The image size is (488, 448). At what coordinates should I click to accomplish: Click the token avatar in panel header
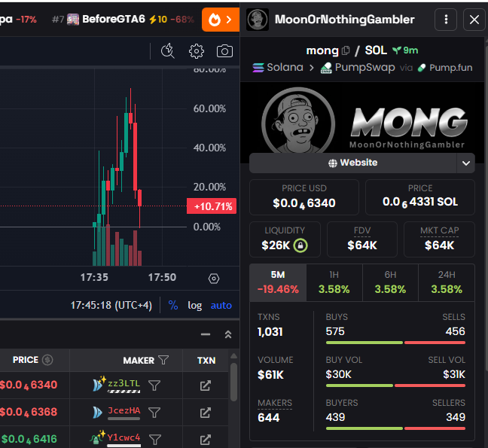[x=258, y=20]
